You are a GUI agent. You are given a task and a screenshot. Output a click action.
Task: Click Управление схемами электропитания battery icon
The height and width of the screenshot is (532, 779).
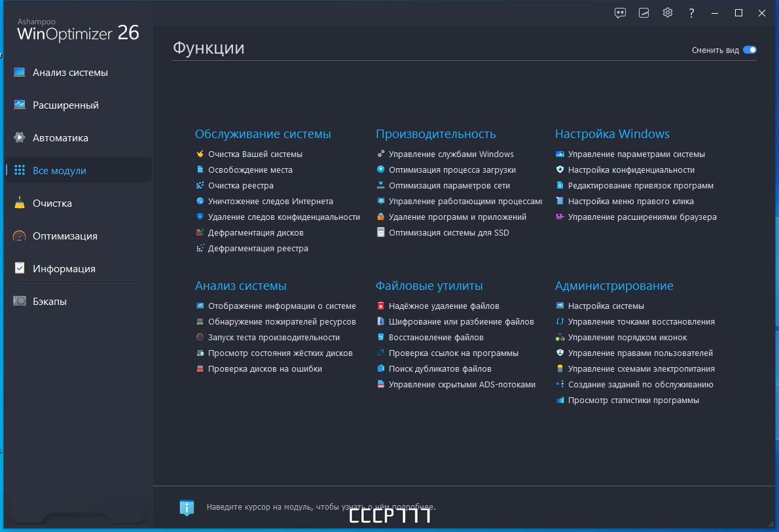560,368
